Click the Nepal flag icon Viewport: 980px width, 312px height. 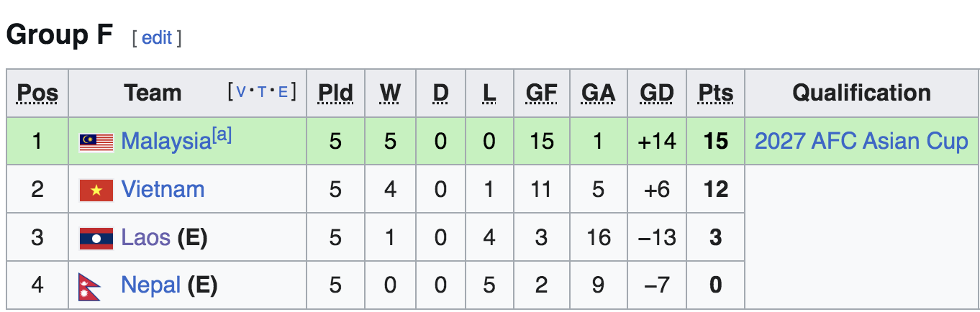(x=90, y=286)
